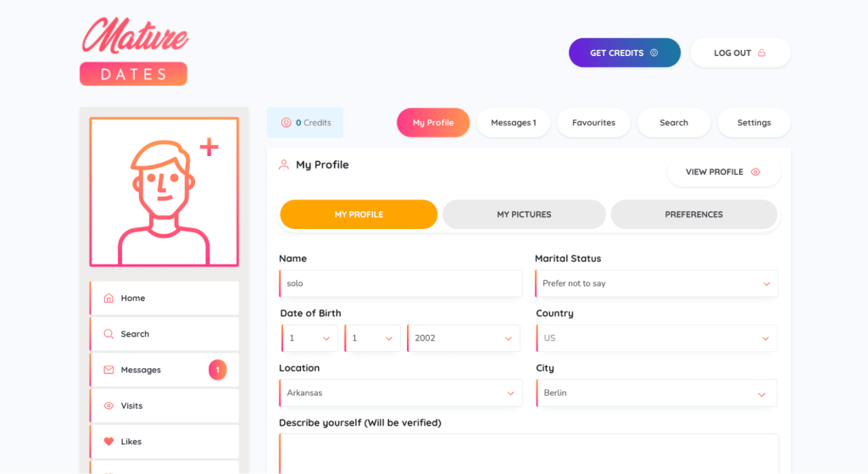Click the GET CREDITS button
This screenshot has width=868, height=474.
(625, 53)
